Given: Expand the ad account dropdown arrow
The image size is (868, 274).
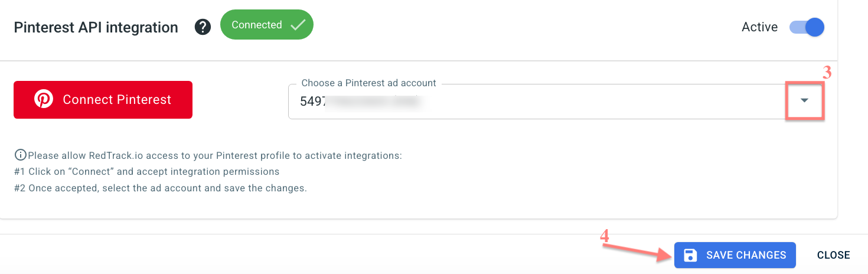Looking at the screenshot, I should pos(804,100).
